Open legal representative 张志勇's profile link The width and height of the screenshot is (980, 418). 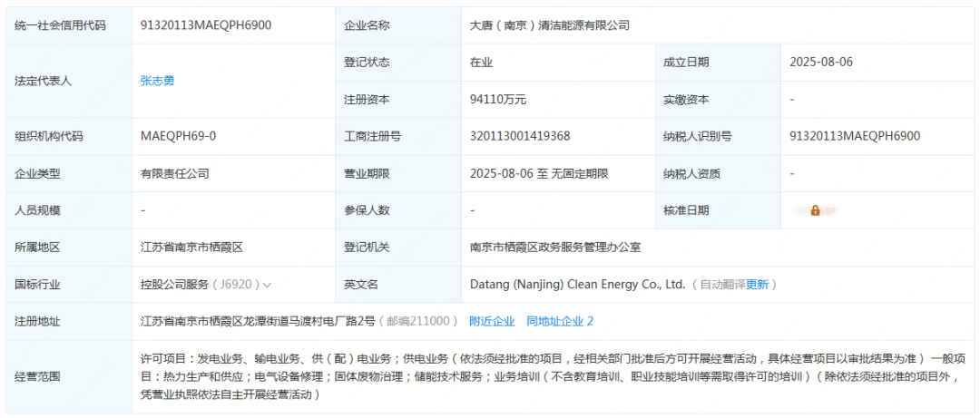click(157, 81)
